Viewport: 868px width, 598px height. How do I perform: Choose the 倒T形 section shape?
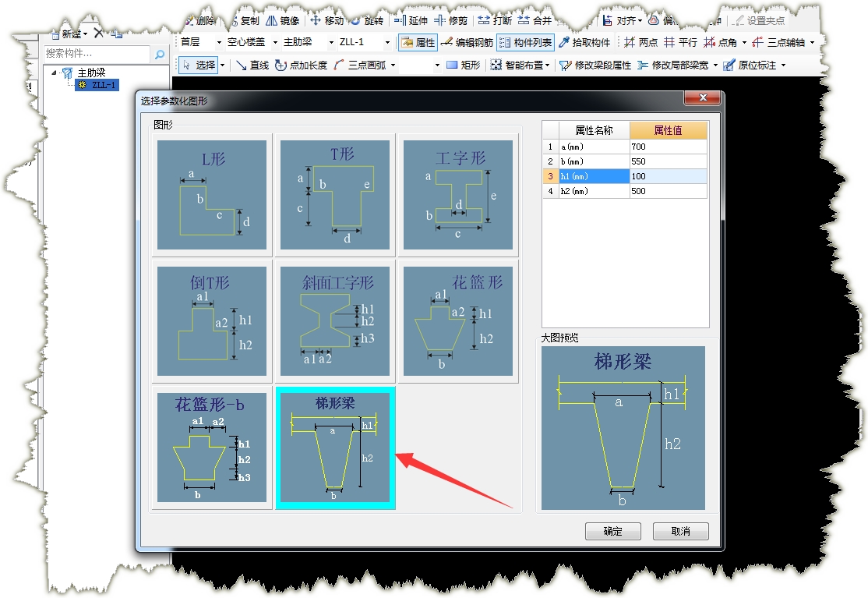(x=212, y=321)
